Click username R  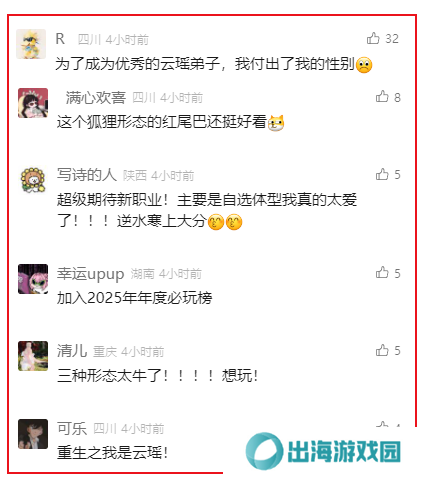tap(60, 39)
